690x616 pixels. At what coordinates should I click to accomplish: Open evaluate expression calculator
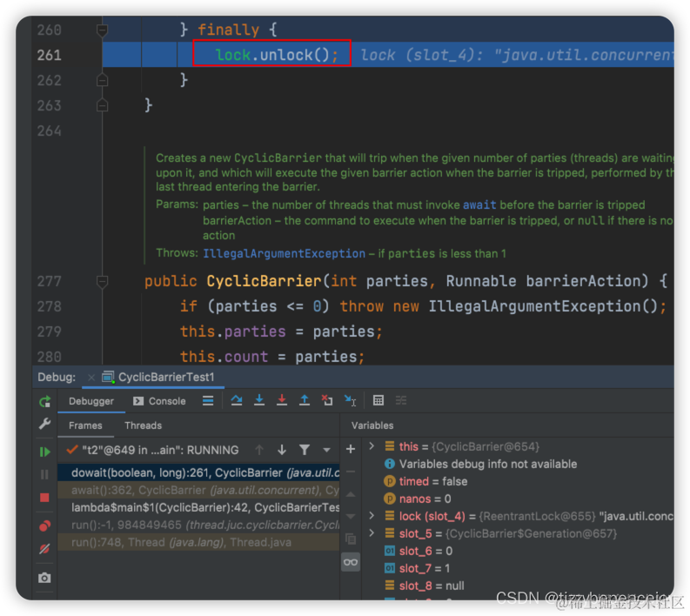[x=378, y=400]
